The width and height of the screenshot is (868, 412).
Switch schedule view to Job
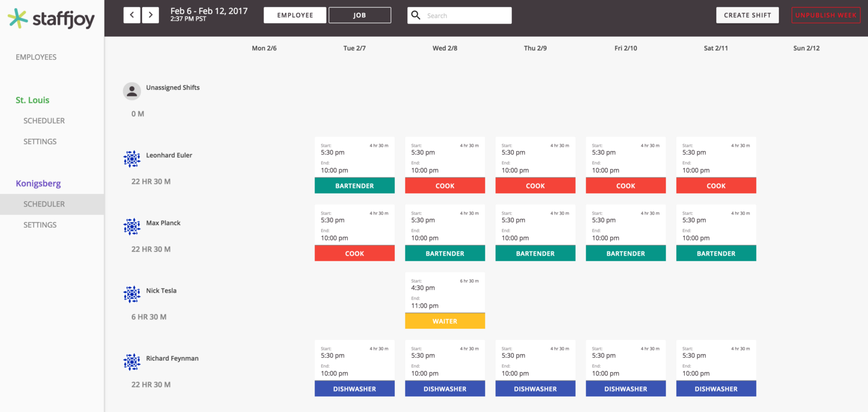coord(360,15)
